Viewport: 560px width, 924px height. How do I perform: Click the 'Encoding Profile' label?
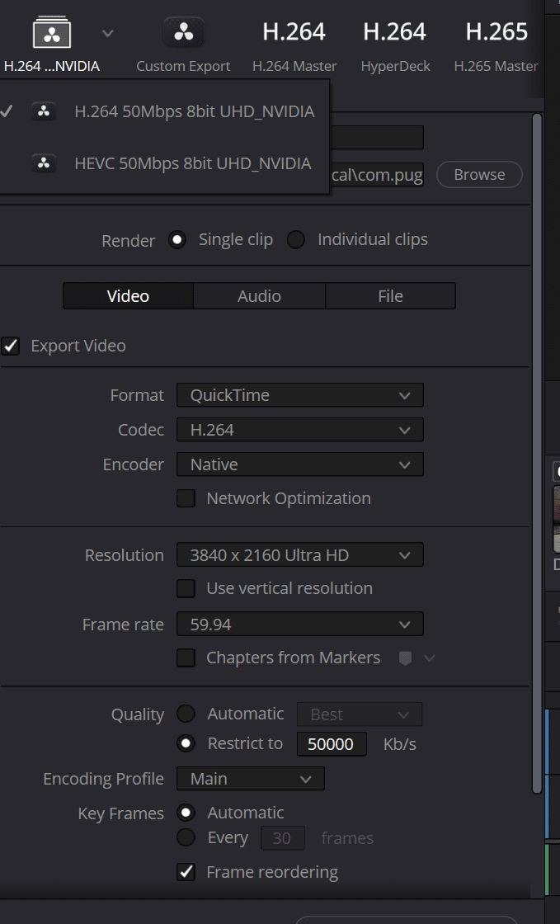104,779
